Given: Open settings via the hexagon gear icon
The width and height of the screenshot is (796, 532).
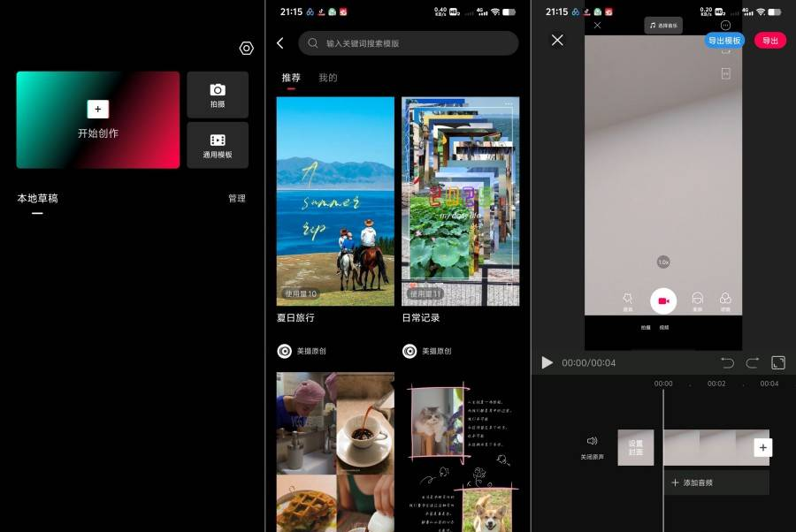Looking at the screenshot, I should [x=246, y=49].
